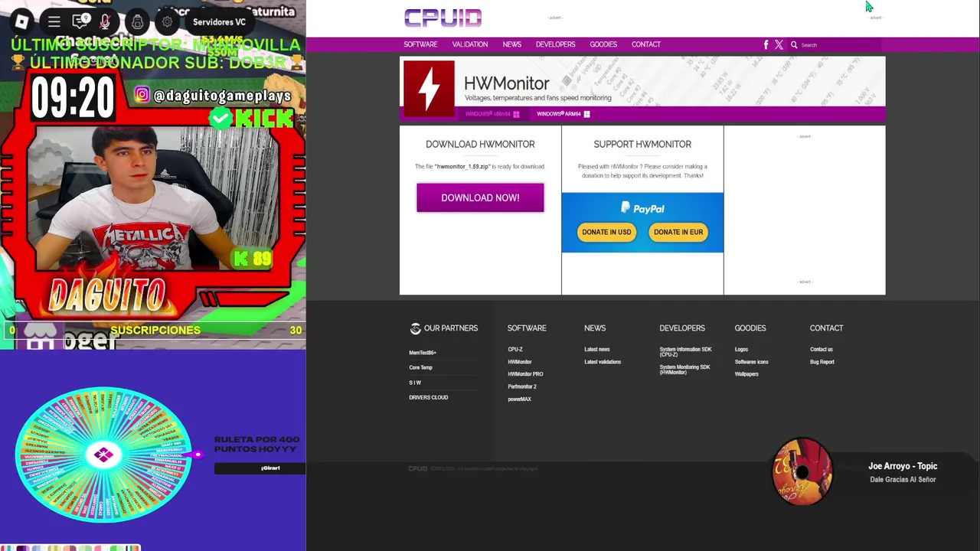Image resolution: width=980 pixels, height=551 pixels.
Task: Open chat icon with 9 badge
Action: point(80,21)
